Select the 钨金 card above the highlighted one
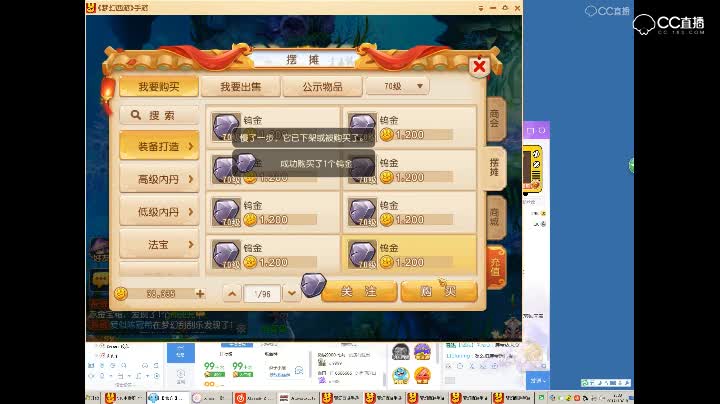The width and height of the screenshot is (720, 404). 409,212
